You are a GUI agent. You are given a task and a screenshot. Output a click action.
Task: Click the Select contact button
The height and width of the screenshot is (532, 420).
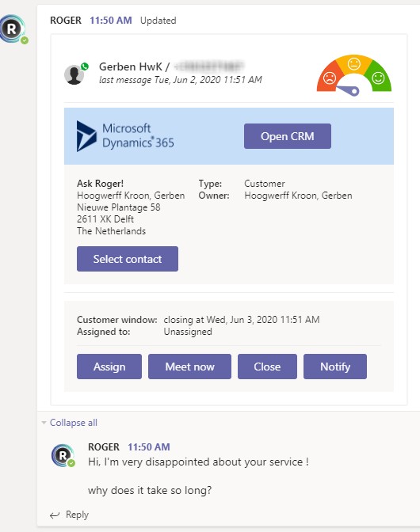[128, 259]
